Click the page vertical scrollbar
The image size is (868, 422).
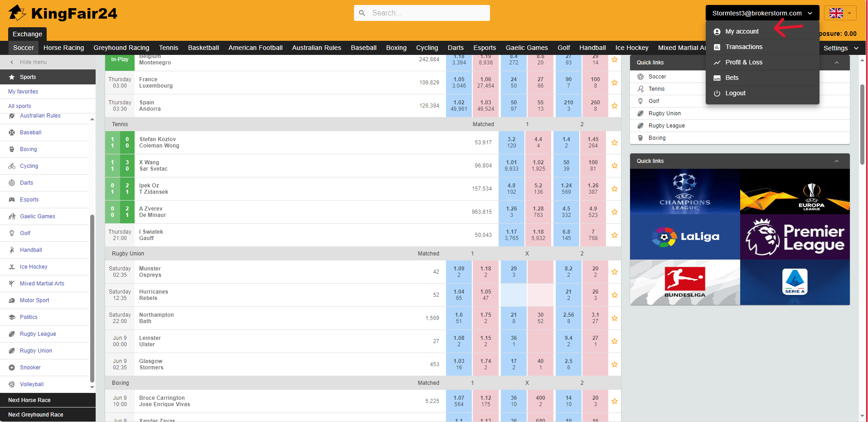862,125
